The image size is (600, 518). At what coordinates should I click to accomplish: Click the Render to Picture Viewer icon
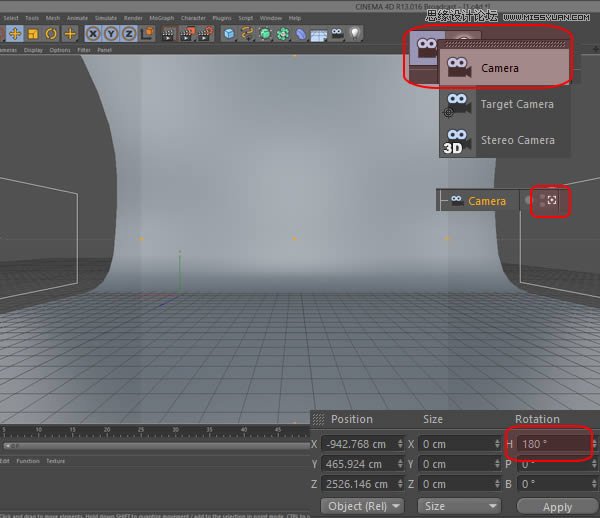[187, 34]
